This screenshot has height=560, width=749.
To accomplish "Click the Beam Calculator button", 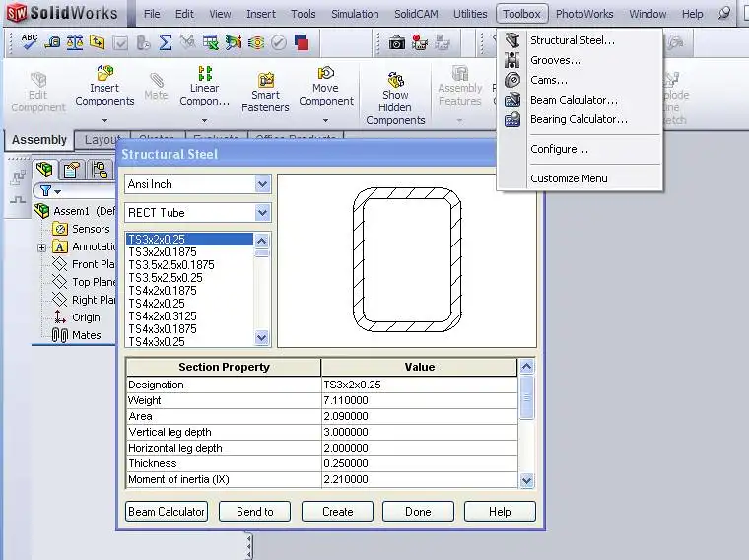I will click(x=167, y=512).
